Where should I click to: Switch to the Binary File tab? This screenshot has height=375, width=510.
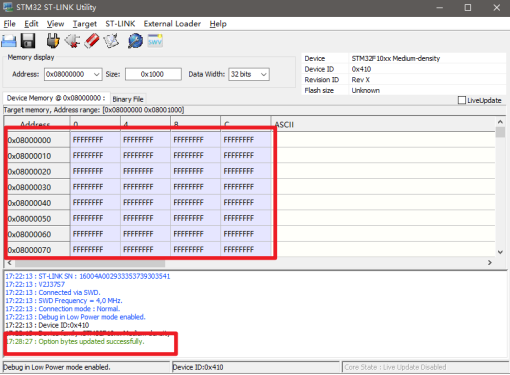point(128,99)
